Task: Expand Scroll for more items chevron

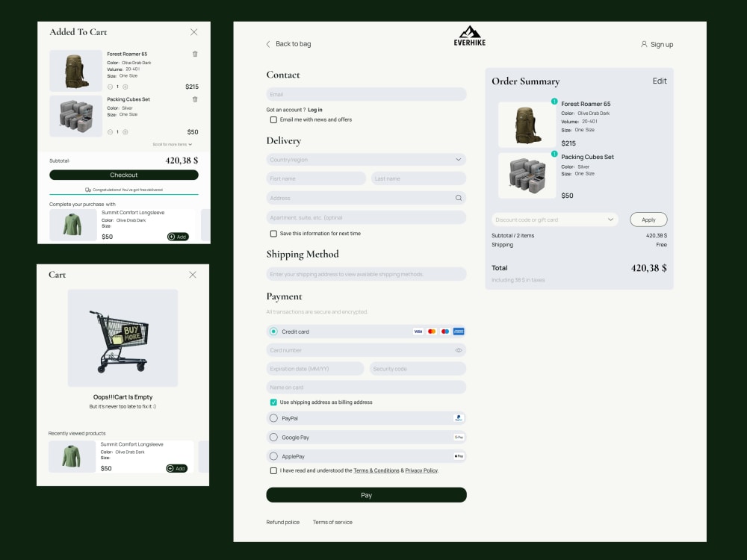Action: click(x=190, y=144)
